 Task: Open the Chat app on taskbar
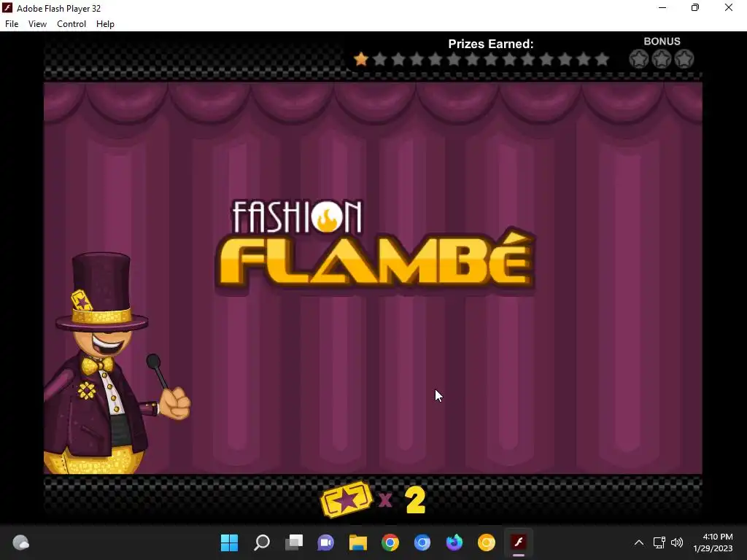coord(326,542)
